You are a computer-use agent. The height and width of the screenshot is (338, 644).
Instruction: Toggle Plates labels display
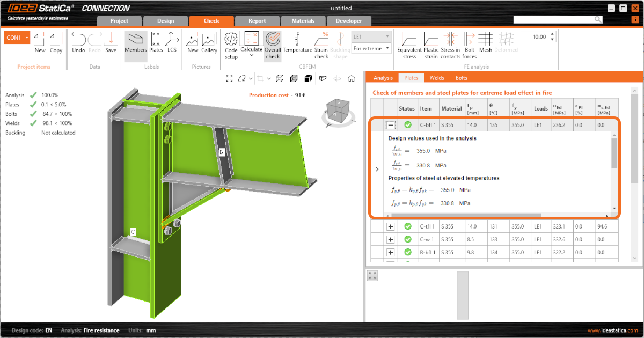(x=156, y=43)
